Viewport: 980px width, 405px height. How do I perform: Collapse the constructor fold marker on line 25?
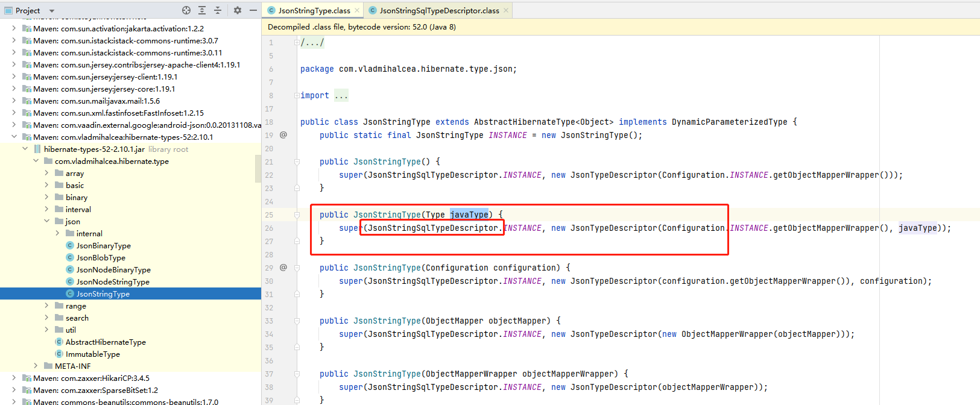pos(297,215)
